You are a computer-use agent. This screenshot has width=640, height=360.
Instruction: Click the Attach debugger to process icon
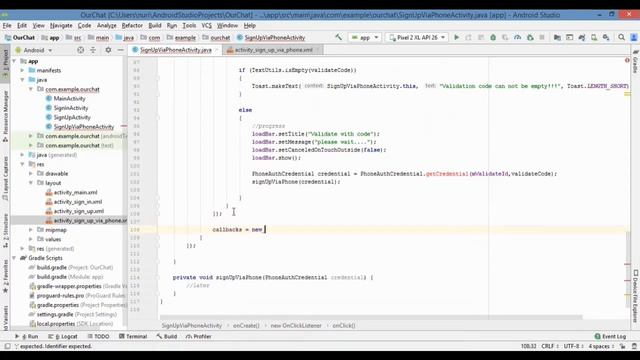[x=530, y=37]
